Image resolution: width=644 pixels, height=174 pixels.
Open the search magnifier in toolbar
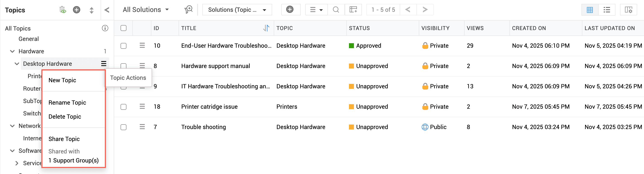[x=336, y=9]
